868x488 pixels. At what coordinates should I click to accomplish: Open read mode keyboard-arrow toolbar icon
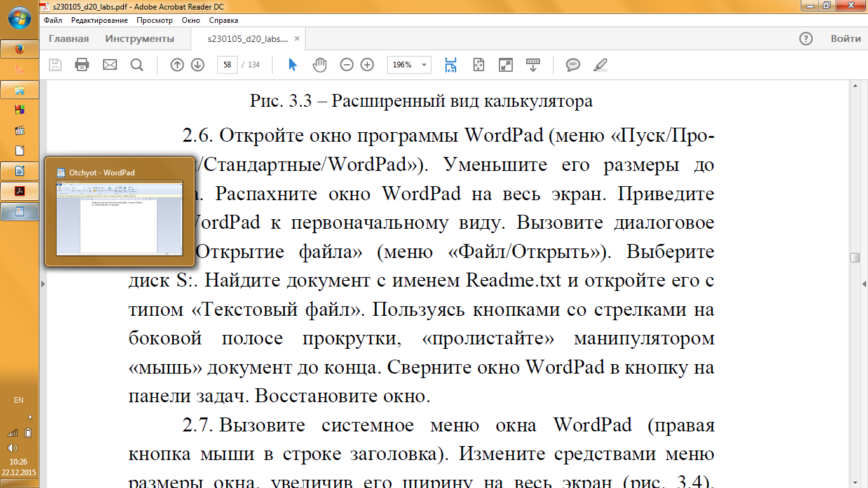[x=533, y=64]
